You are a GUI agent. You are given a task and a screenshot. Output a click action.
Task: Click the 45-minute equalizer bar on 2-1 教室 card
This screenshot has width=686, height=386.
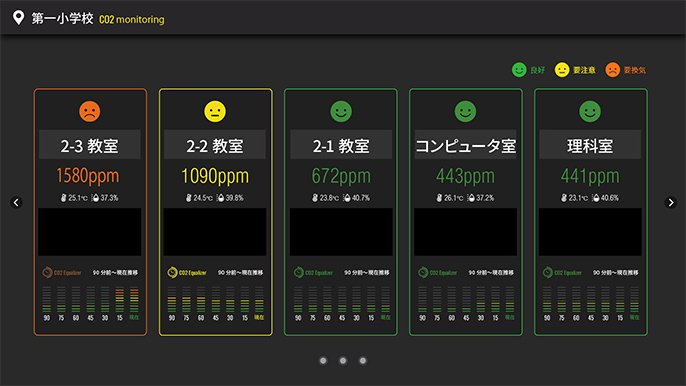pos(342,299)
